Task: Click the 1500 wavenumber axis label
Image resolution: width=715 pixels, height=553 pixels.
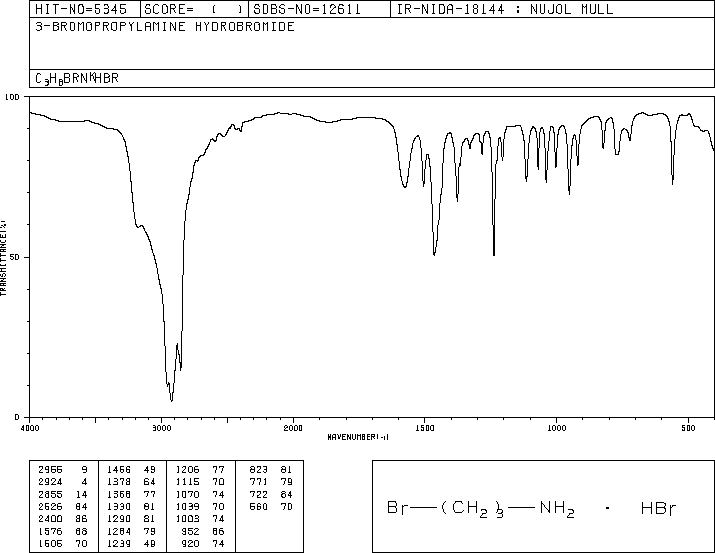Action: [425, 428]
